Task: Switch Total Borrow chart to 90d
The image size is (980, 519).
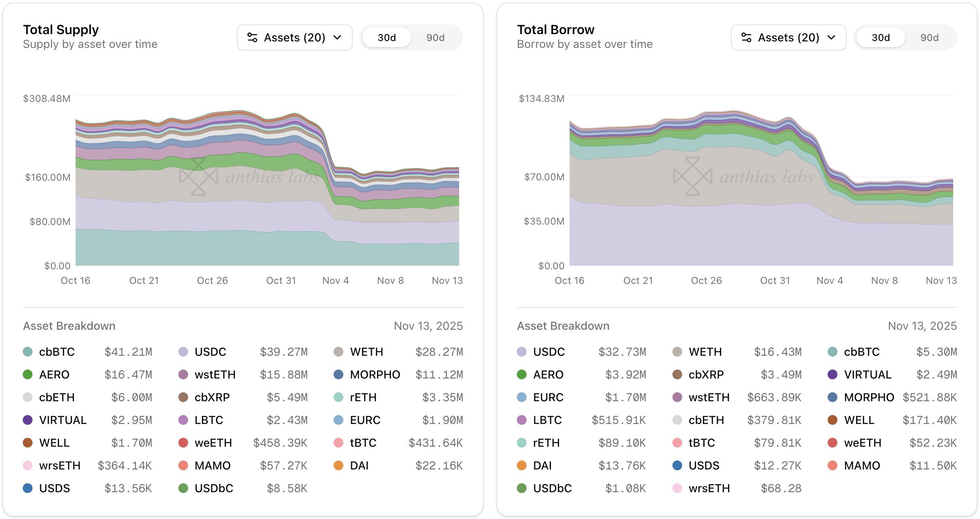Action: click(x=929, y=37)
